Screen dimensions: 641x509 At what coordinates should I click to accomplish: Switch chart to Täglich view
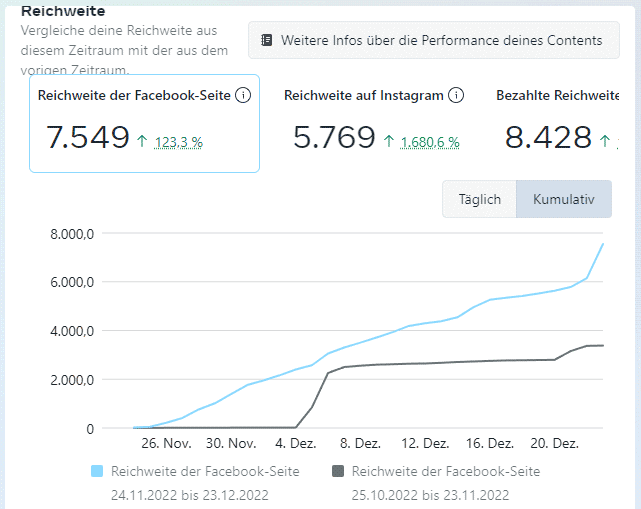[479, 199]
